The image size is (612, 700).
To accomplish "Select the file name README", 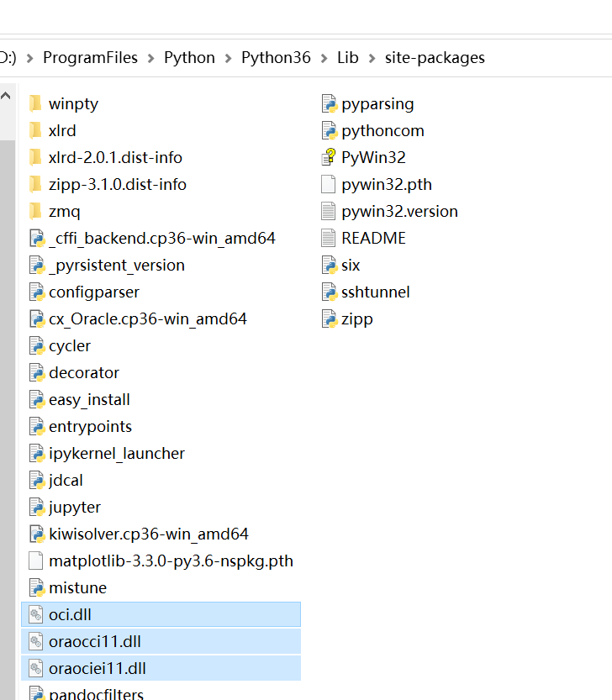I will click(373, 238).
